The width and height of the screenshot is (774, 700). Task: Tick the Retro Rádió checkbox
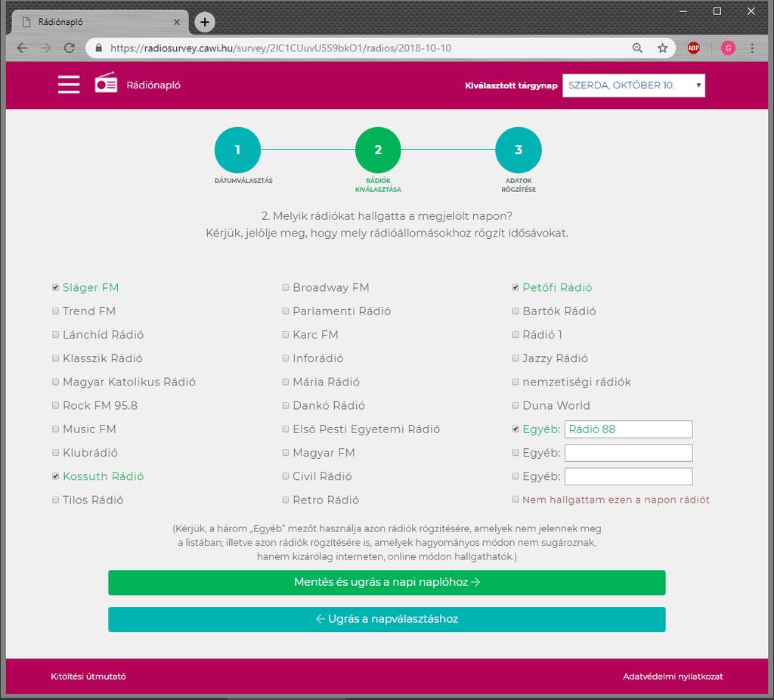[286, 500]
